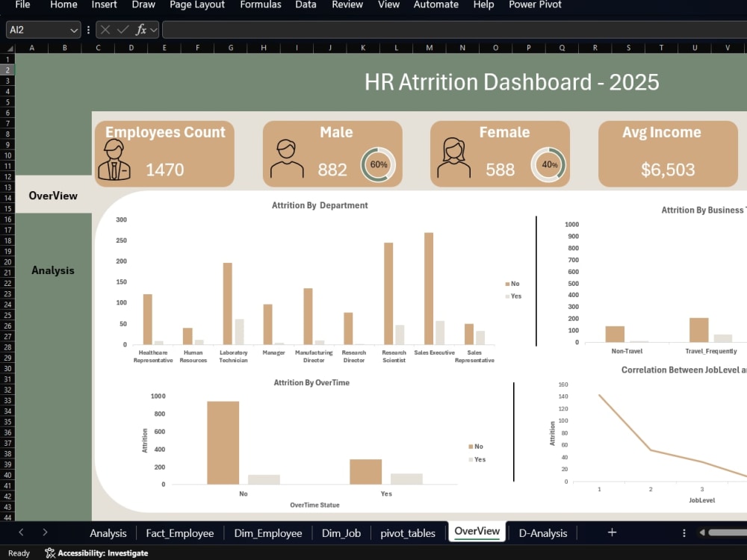Viewport: 747px width, 560px height.
Task: Select row 20 header
Action: (x=7, y=262)
